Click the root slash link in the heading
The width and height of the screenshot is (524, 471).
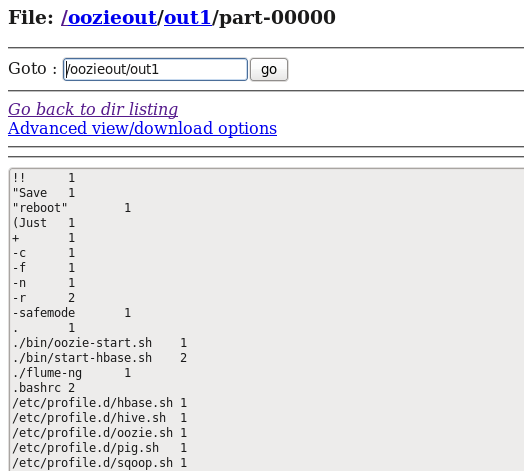[64, 17]
